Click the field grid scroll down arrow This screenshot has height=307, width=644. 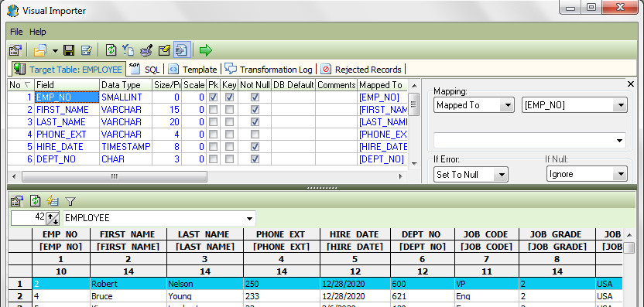(414, 164)
